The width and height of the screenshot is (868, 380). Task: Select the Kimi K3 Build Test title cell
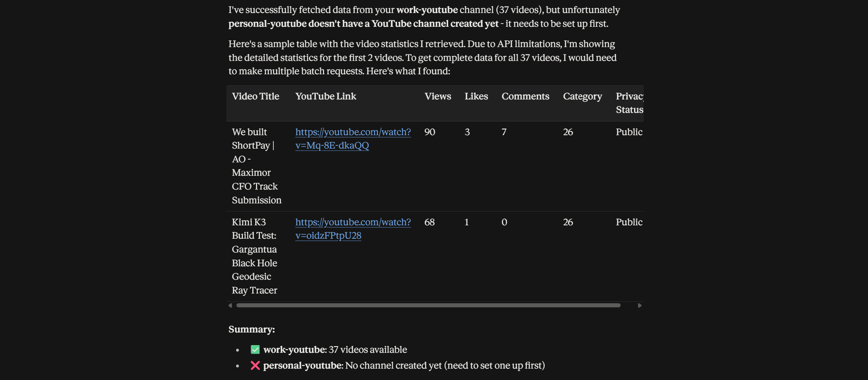click(255, 256)
